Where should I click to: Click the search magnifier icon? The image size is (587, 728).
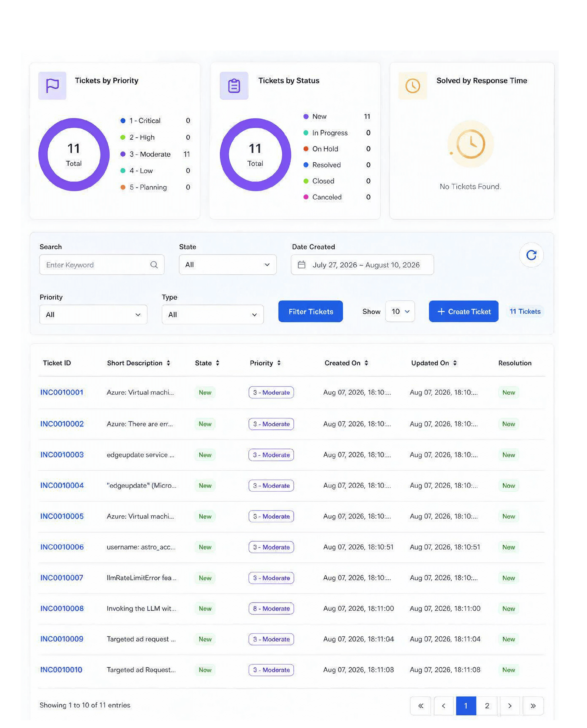pyautogui.click(x=154, y=265)
